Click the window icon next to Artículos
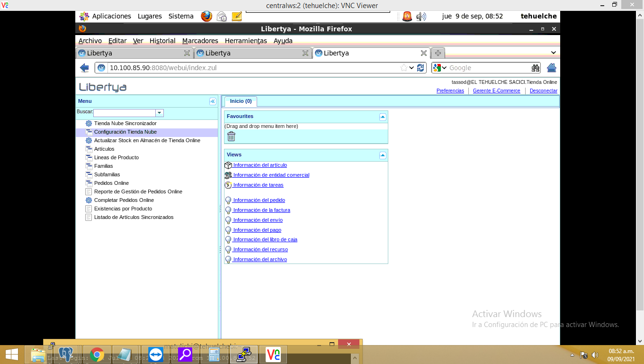This screenshot has width=644, height=364. (89, 149)
